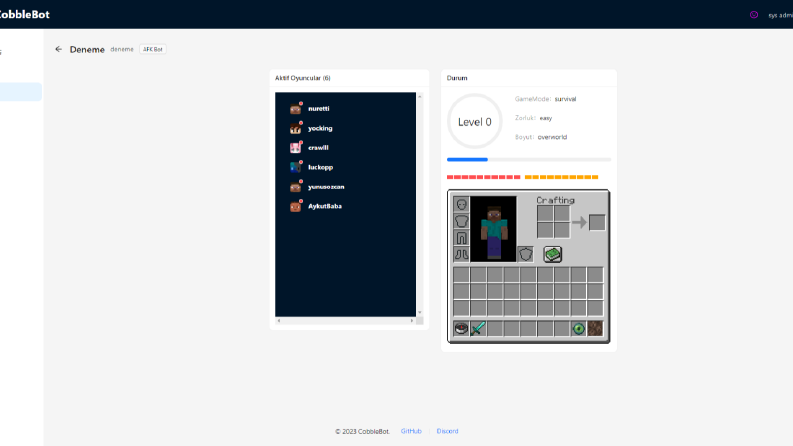Click the Durum panel heading
The width and height of the screenshot is (793, 446).
pyautogui.click(x=457, y=78)
